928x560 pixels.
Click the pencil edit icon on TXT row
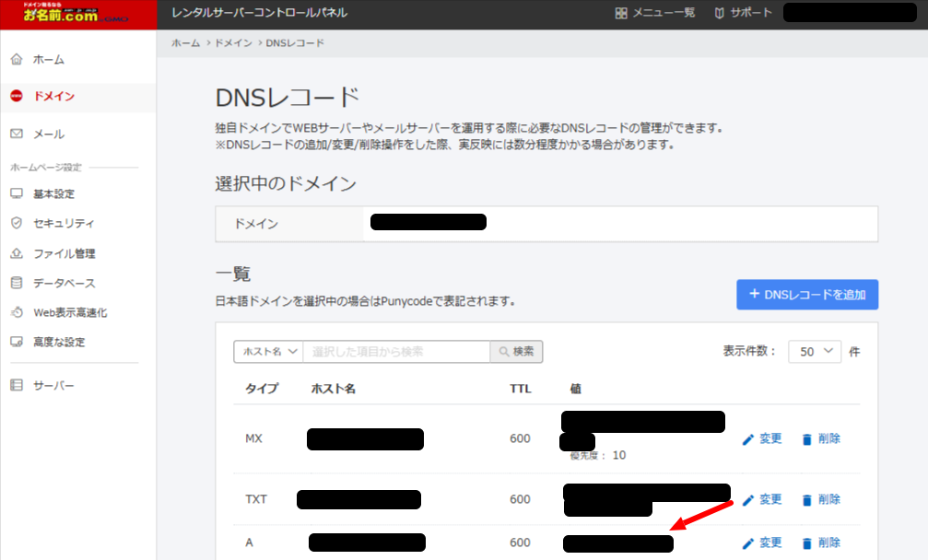748,499
